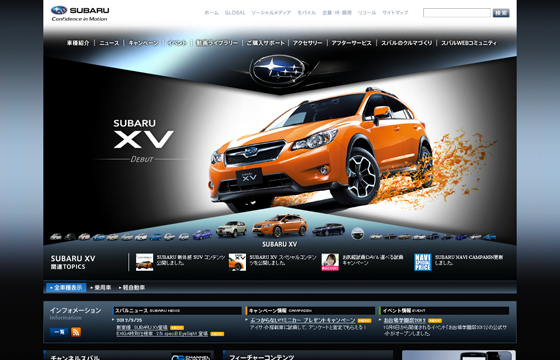Viewport: 560px width, 360px height.
Task: Open the SUBARU NAVI CAMPAIGN更新 topic text
Action: pos(469,260)
